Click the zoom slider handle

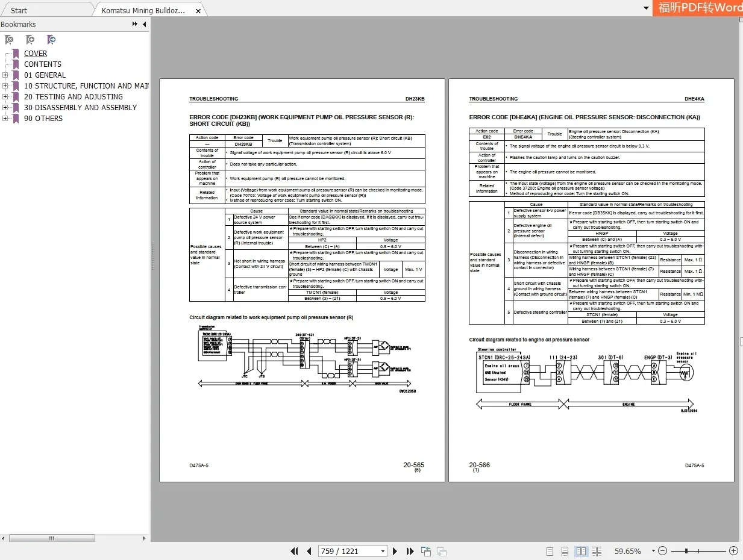[686, 551]
